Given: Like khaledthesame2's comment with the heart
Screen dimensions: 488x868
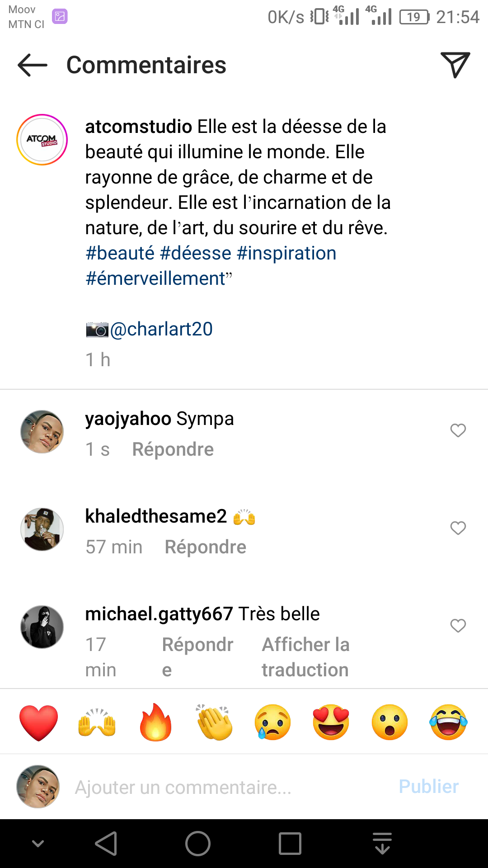Looking at the screenshot, I should click(458, 528).
